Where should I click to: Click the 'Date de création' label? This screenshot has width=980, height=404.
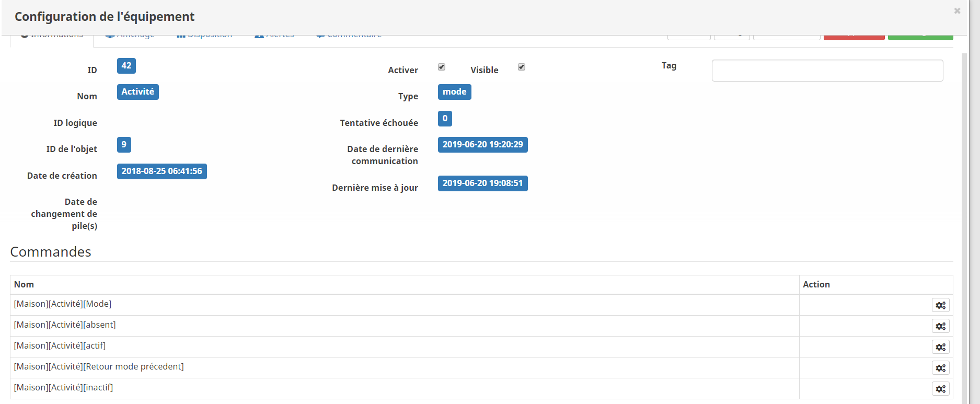[62, 176]
